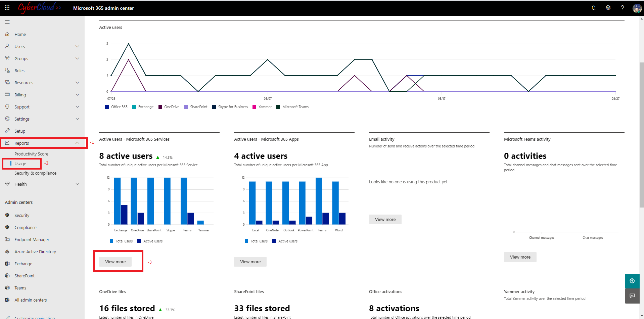The height and width of the screenshot is (319, 644).
Task: Click the Compliance shield icon
Action: (x=7, y=227)
